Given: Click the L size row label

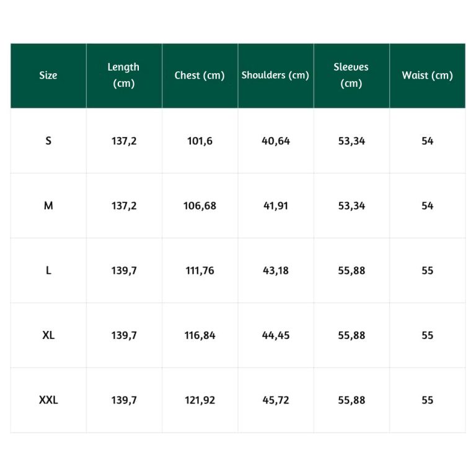Looking at the screenshot, I should [48, 270].
